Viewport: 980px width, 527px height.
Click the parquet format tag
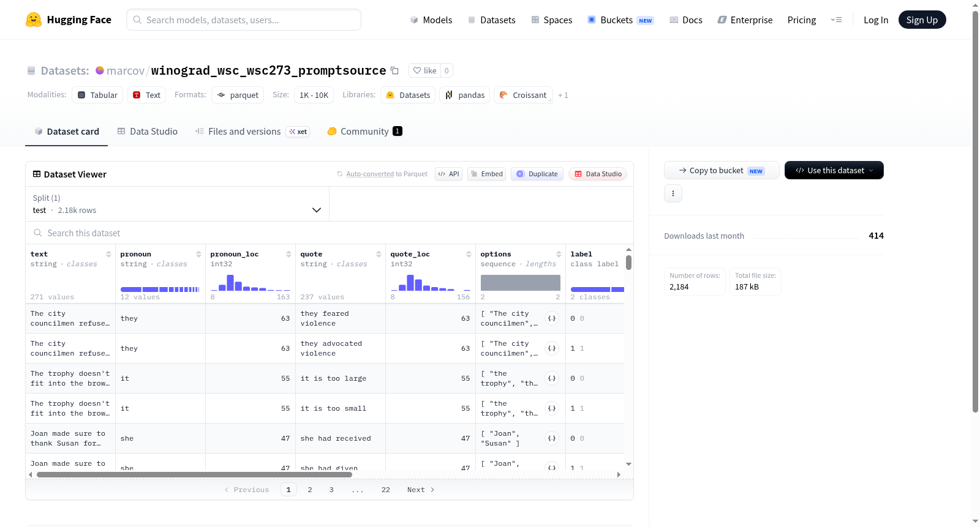point(238,95)
